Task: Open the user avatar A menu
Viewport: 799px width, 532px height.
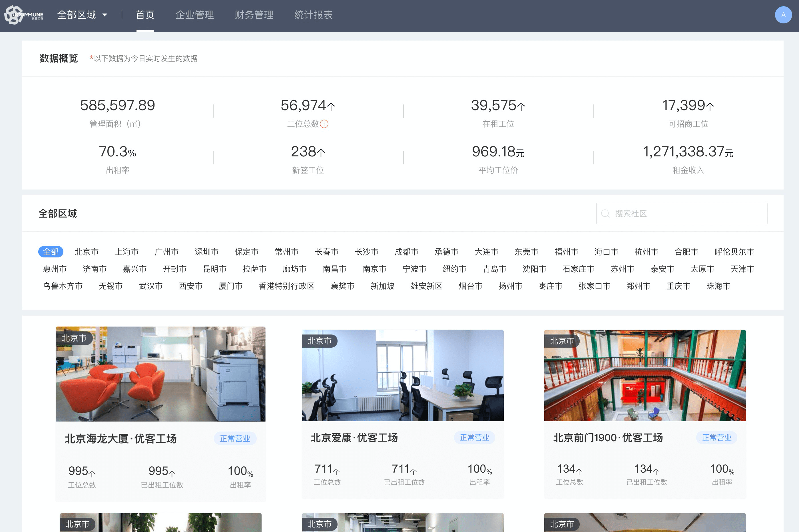Action: point(783,15)
